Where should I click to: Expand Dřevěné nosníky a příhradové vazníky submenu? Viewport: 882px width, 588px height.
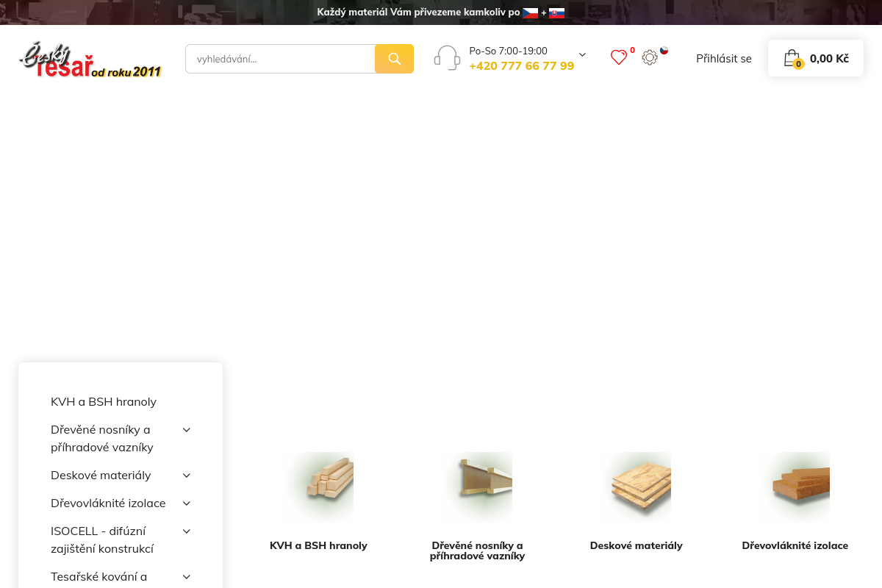point(187,430)
